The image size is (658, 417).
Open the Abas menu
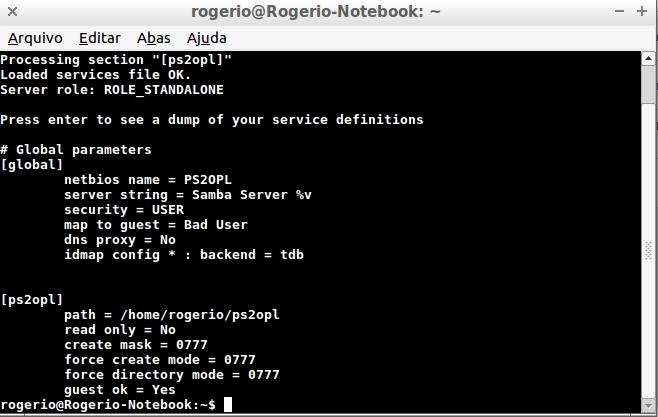pyautogui.click(x=153, y=38)
